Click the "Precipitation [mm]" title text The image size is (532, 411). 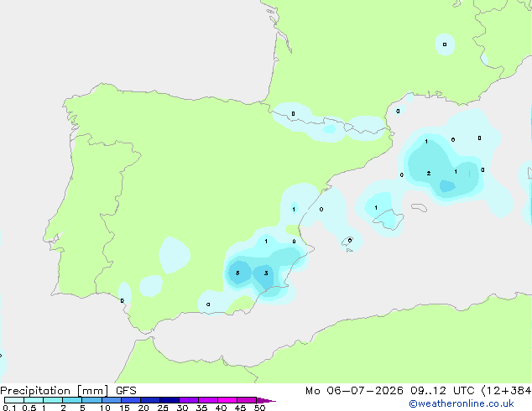55,391
